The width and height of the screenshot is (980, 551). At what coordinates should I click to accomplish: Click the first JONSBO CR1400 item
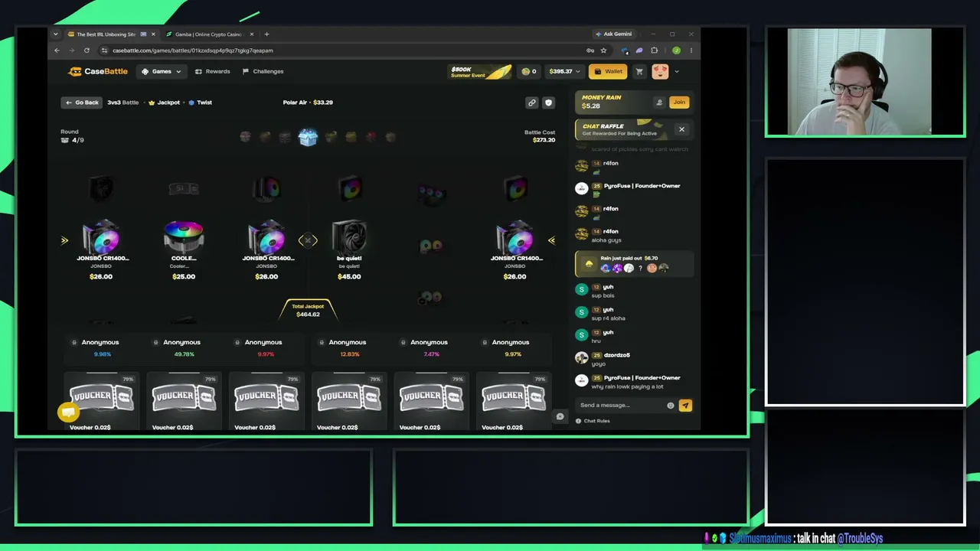(x=101, y=250)
